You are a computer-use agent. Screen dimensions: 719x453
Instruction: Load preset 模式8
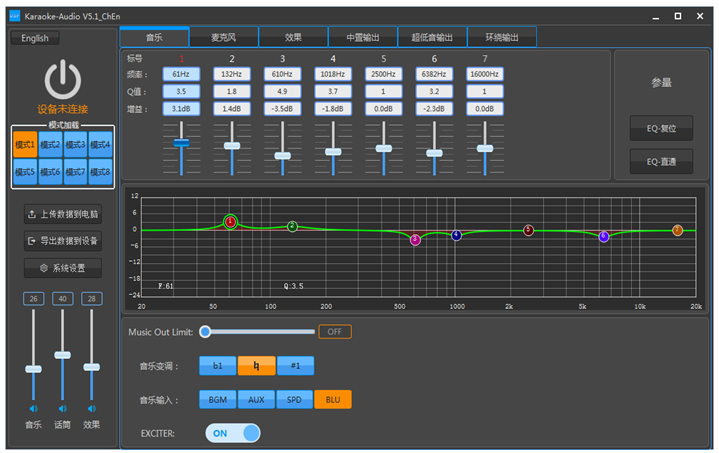100,172
